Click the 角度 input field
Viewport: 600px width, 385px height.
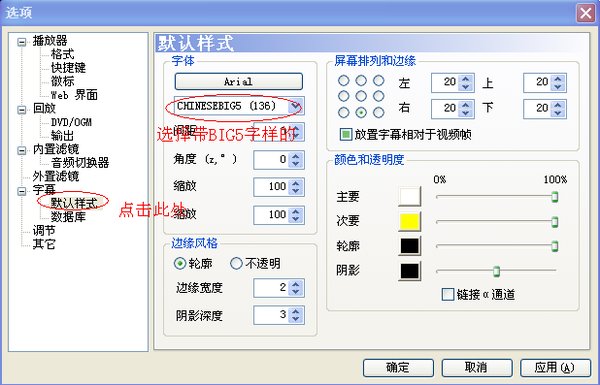pyautogui.click(x=271, y=160)
